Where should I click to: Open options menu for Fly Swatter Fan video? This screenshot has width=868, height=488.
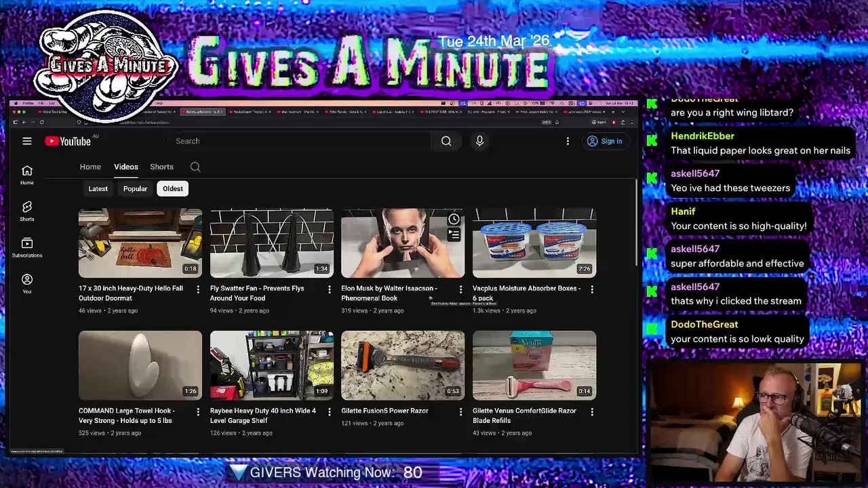[x=330, y=289]
